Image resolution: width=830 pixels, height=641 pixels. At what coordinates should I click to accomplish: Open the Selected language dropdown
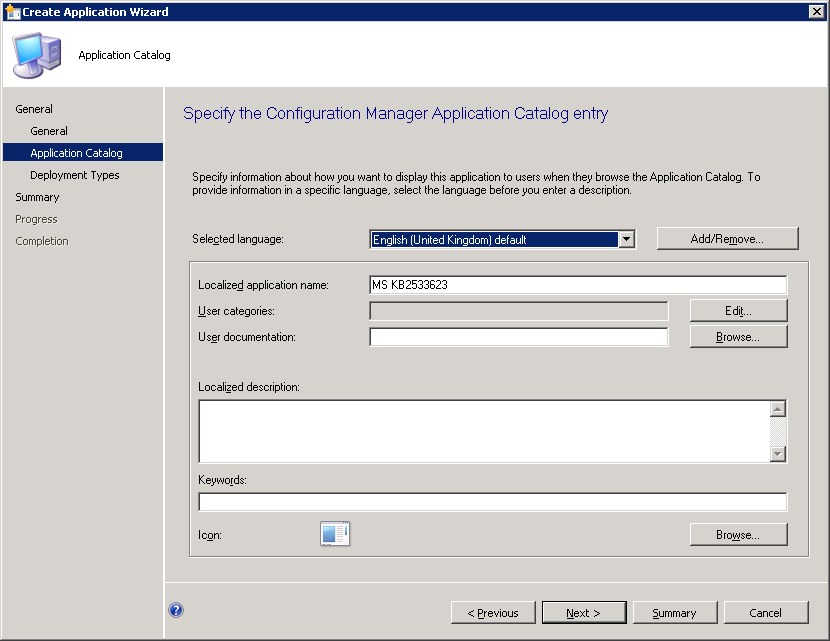point(626,239)
